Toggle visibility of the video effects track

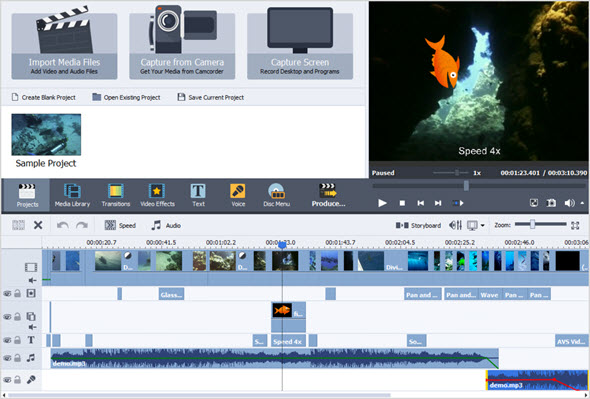click(7, 294)
